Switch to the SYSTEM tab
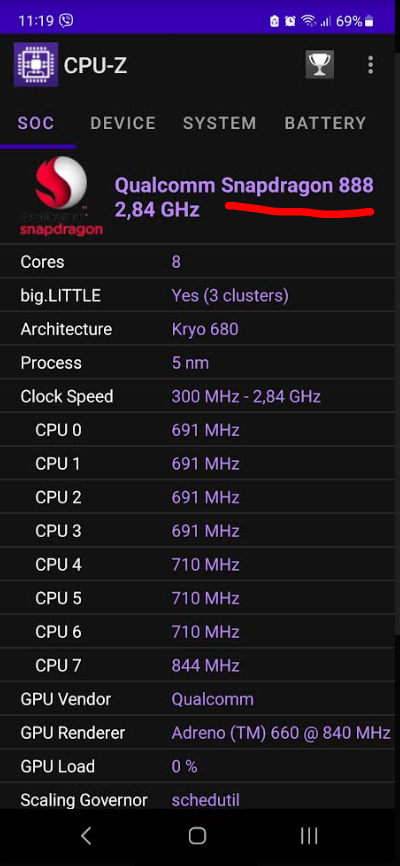The height and width of the screenshot is (866, 400). 220,123
